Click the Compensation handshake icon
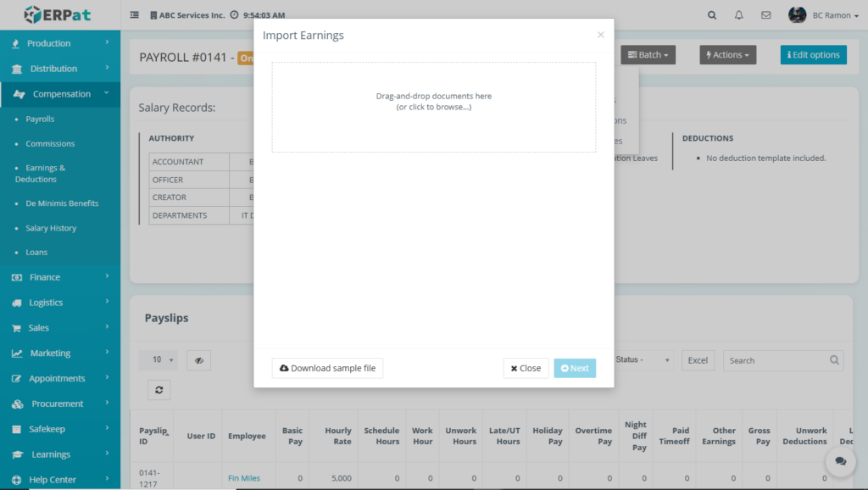Image resolution: width=868 pixels, height=490 pixels. coord(19,94)
